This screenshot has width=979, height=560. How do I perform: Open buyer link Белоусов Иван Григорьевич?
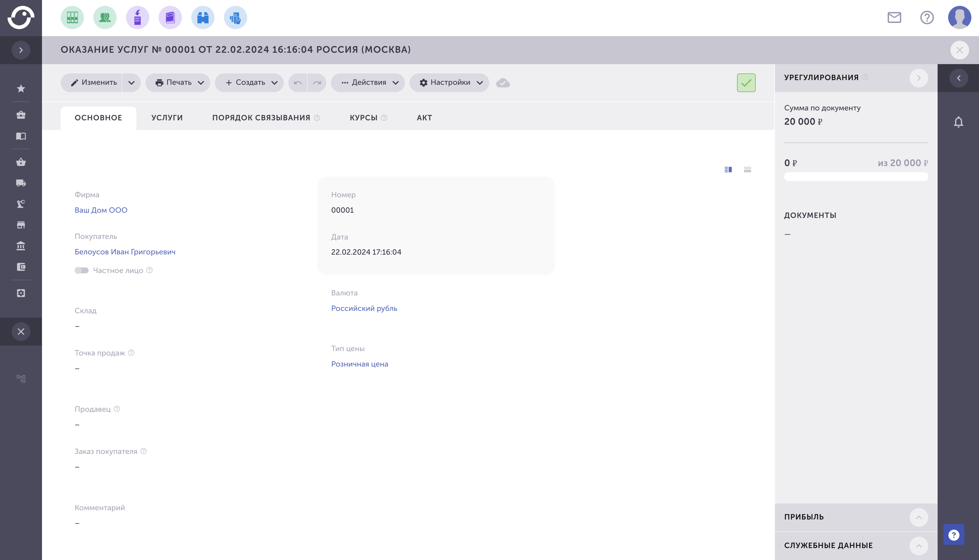pyautogui.click(x=125, y=252)
